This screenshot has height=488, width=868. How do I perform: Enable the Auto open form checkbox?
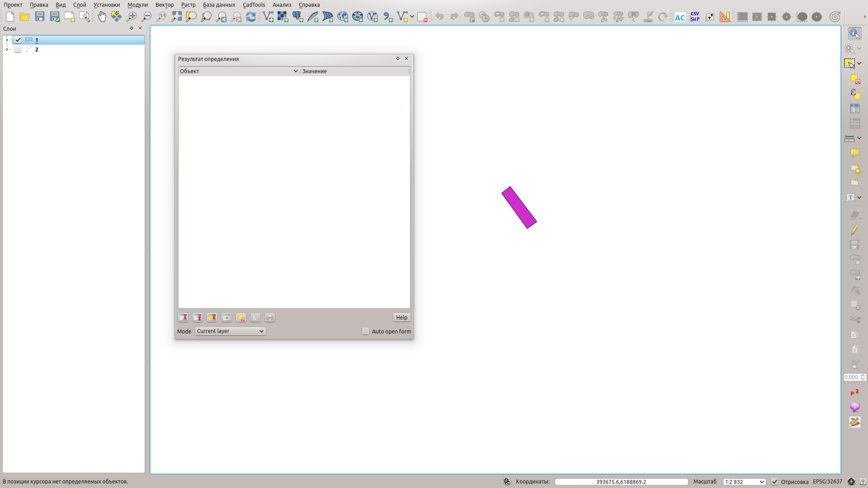point(365,331)
